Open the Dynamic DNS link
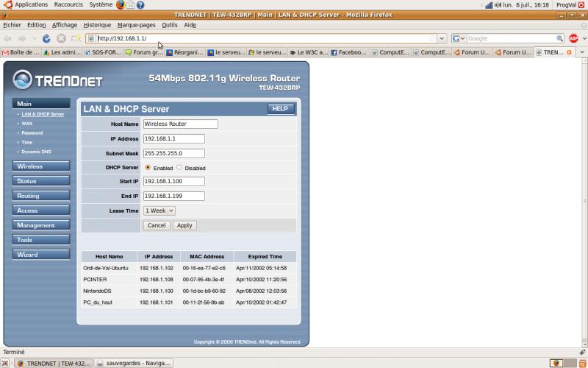The height and width of the screenshot is (368, 588). coord(36,152)
